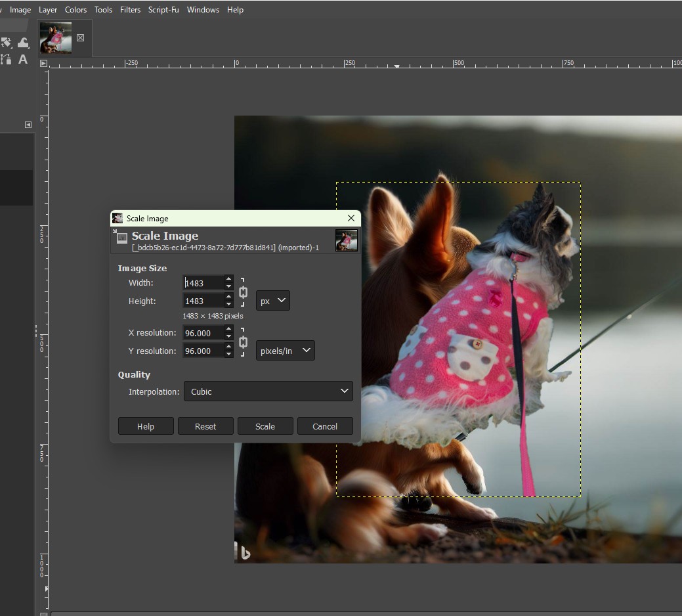Open the Filters menu
The image size is (682, 616).
[x=130, y=9]
